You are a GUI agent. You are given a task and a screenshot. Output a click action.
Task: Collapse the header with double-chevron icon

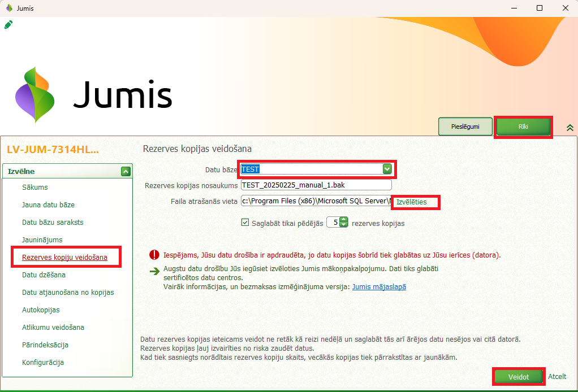point(570,127)
